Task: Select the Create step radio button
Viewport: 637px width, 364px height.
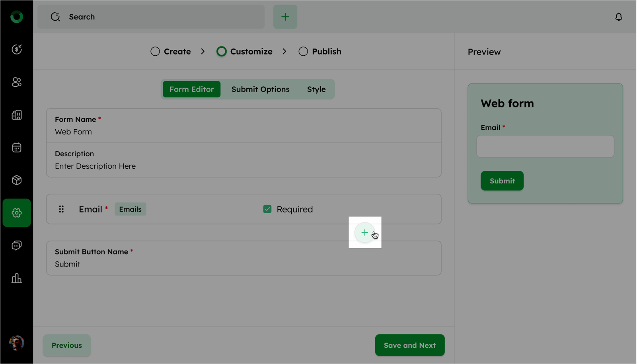Action: coord(155,52)
